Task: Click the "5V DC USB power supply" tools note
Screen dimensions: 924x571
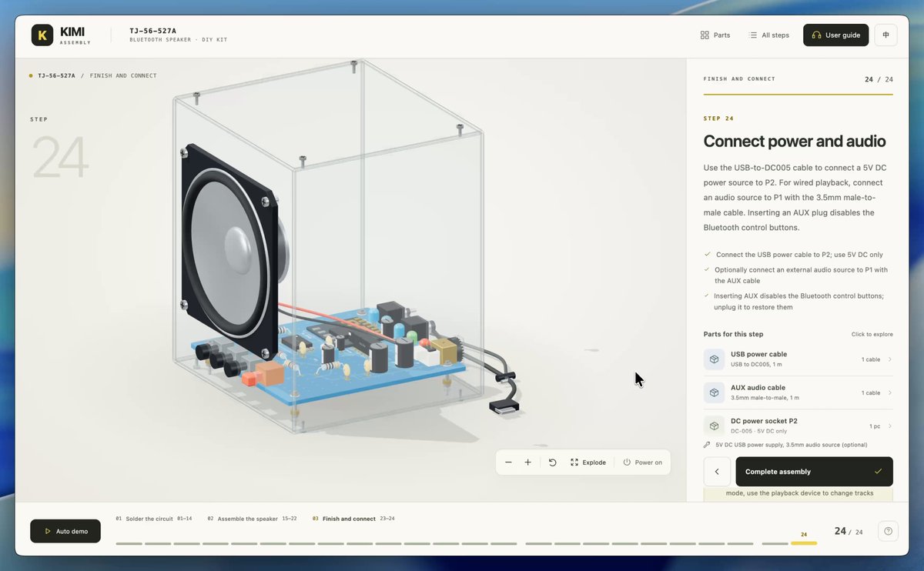Action: (x=792, y=445)
